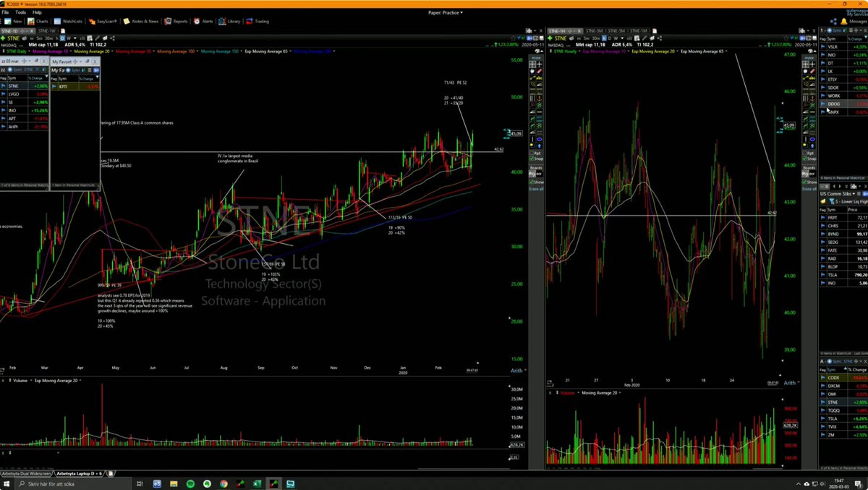Open the File menu
The height and width of the screenshot is (490, 868).
5,12
